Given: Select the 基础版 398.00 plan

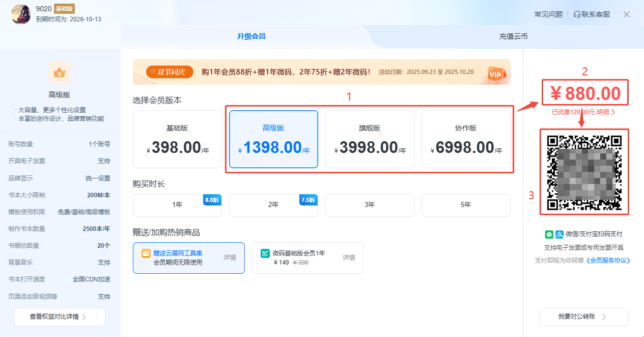Looking at the screenshot, I should [x=177, y=139].
